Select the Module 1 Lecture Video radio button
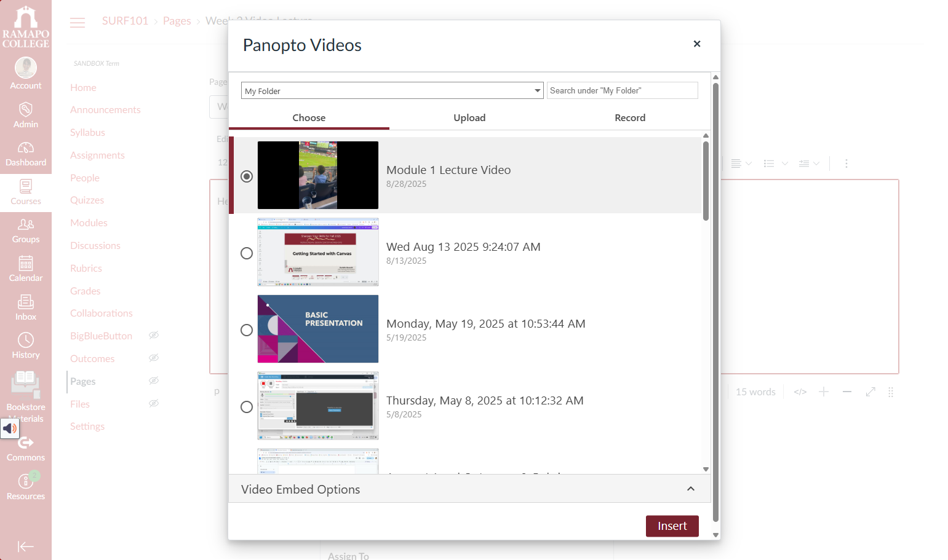Screen dimensions: 948x560 coord(247,176)
